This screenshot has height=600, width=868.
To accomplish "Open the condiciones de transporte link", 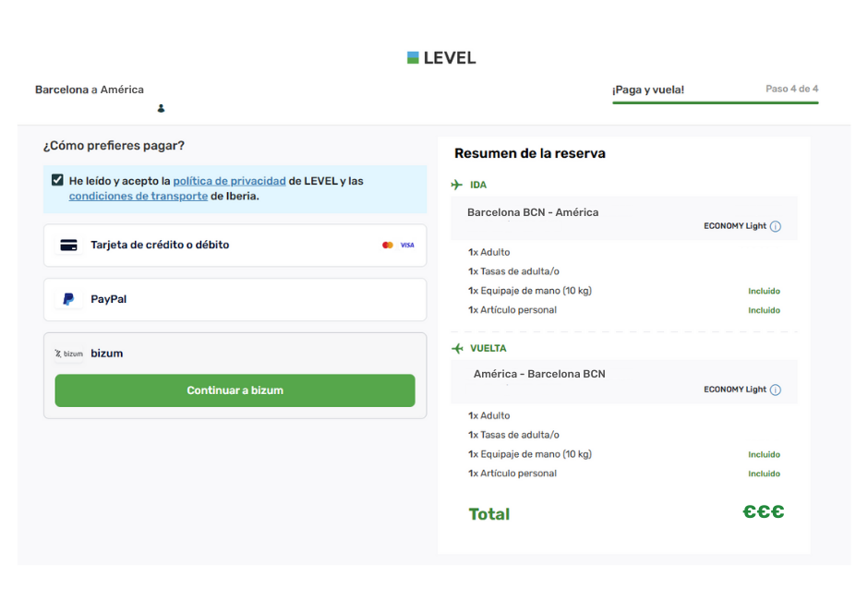I will [139, 196].
